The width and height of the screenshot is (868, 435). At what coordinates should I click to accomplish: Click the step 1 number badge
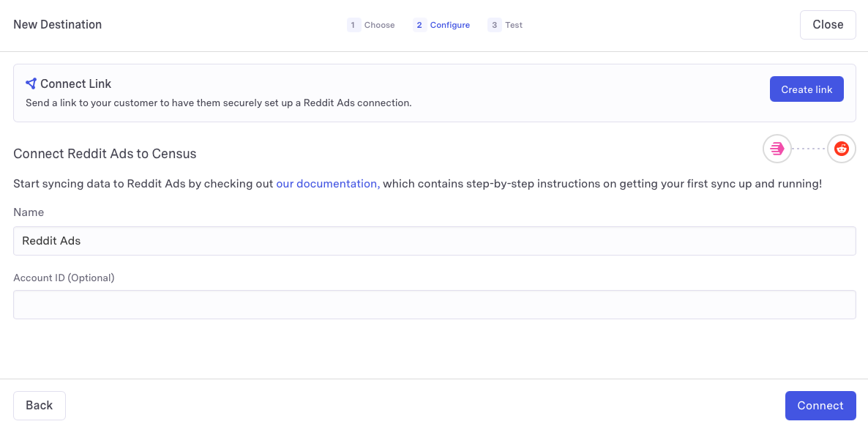click(x=353, y=25)
